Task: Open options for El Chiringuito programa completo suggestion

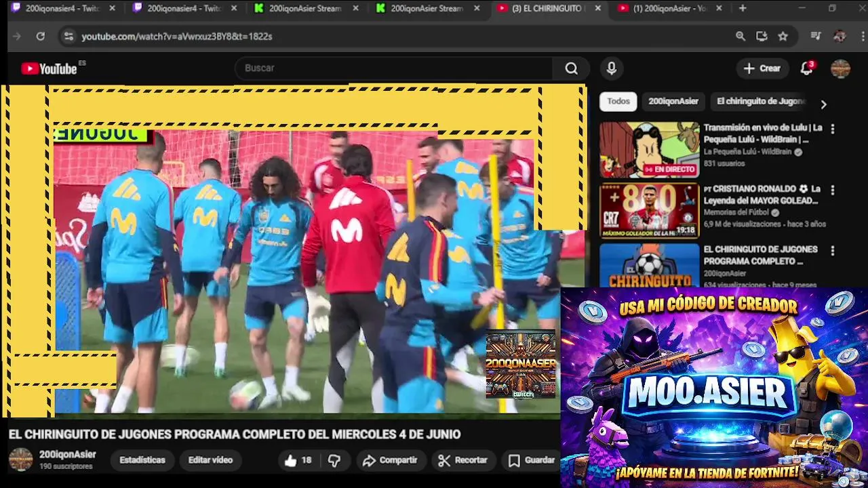Action: click(x=833, y=250)
